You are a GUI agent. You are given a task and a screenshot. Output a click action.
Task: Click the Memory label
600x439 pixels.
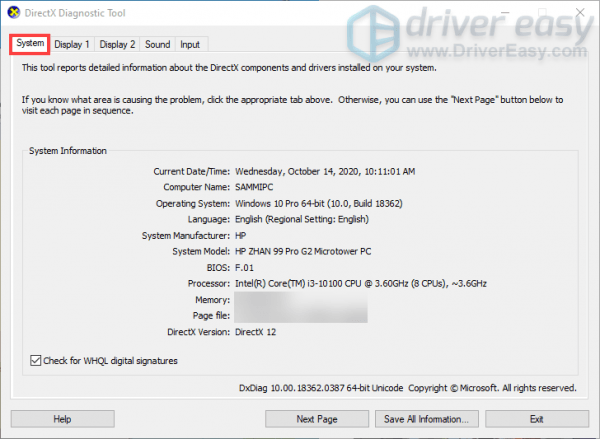point(213,300)
